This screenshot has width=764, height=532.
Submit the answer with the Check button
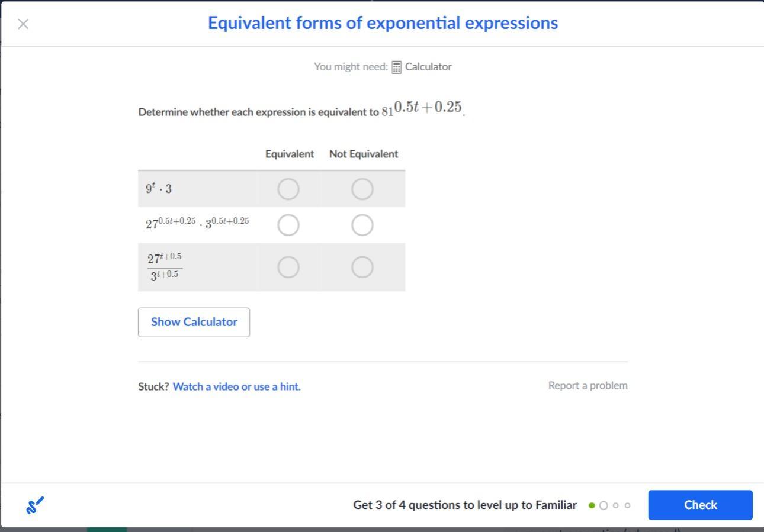coord(700,505)
